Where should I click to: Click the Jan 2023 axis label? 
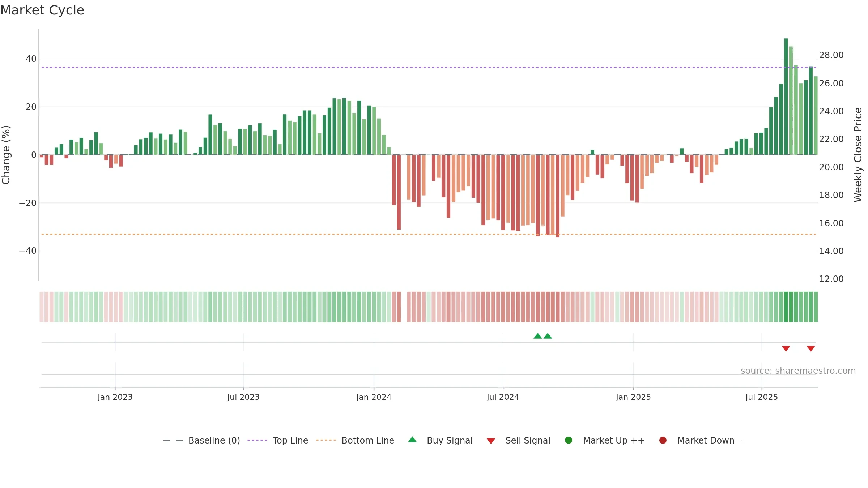(x=115, y=397)
